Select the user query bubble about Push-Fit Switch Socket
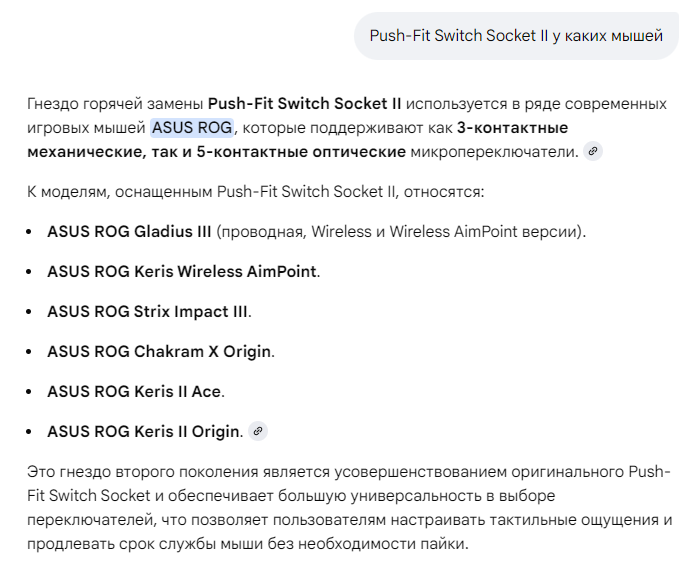 pyautogui.click(x=516, y=36)
